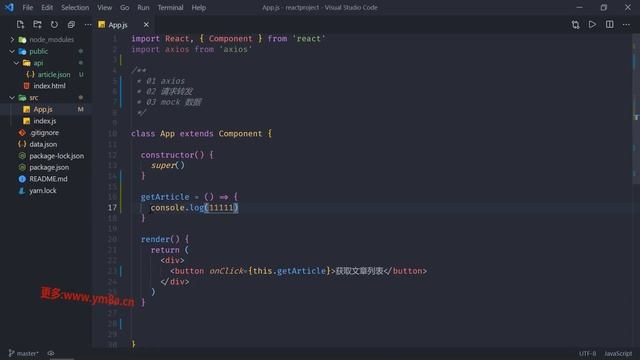Viewport: 640px width, 360px height.
Task: Click the import axios line
Action: pos(192,49)
